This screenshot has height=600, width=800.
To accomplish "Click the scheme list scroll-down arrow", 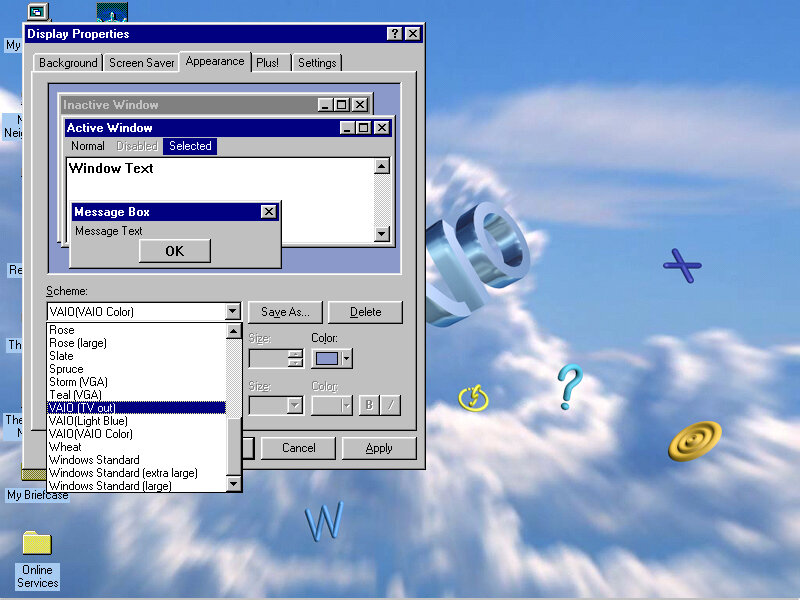I will pos(234,485).
